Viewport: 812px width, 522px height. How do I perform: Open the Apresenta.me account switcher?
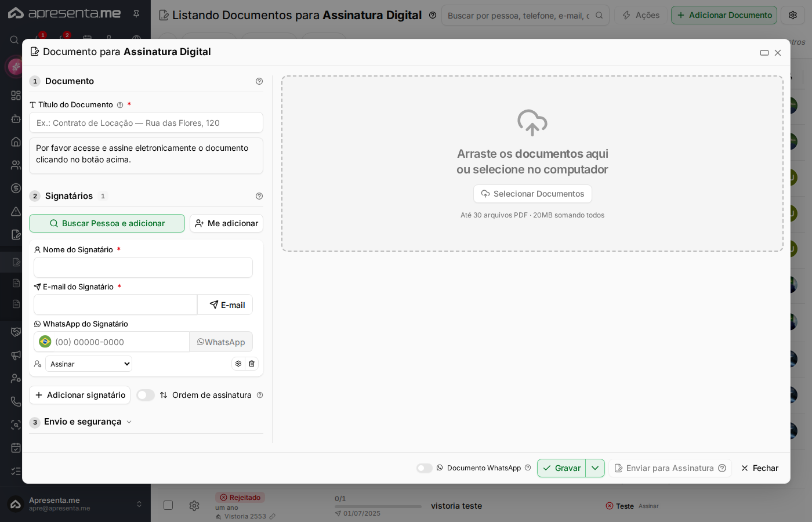point(75,504)
